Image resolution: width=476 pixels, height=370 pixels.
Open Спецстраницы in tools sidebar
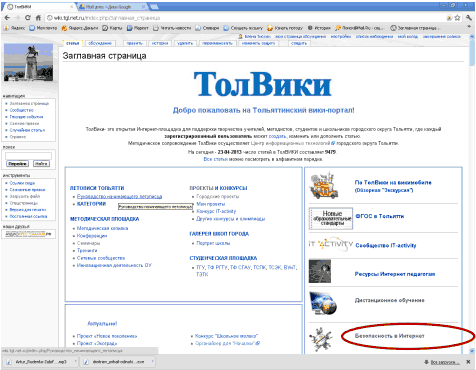pyautogui.click(x=24, y=203)
